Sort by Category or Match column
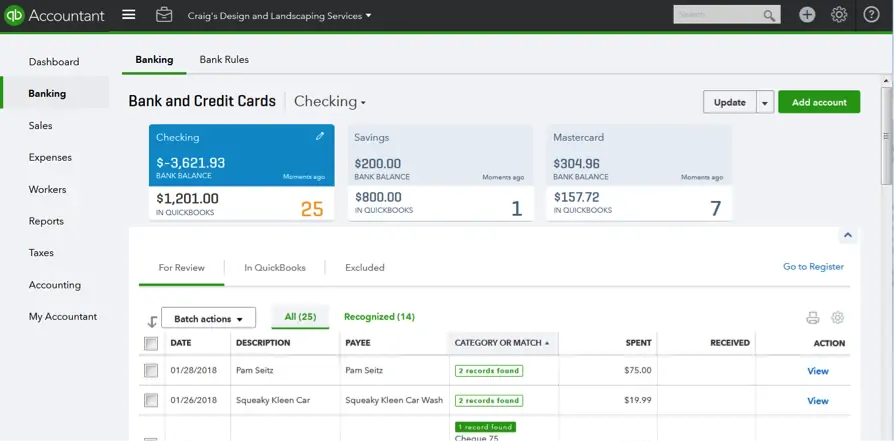The width and height of the screenshot is (894, 441). (x=502, y=343)
